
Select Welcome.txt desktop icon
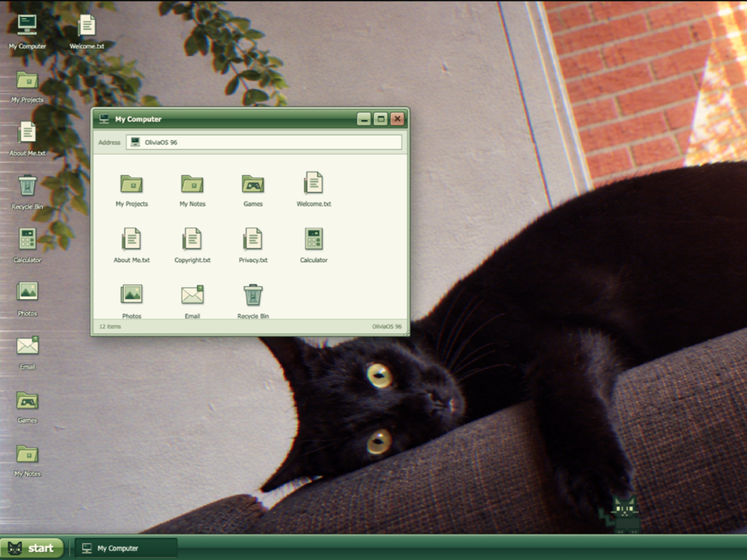pyautogui.click(x=87, y=32)
